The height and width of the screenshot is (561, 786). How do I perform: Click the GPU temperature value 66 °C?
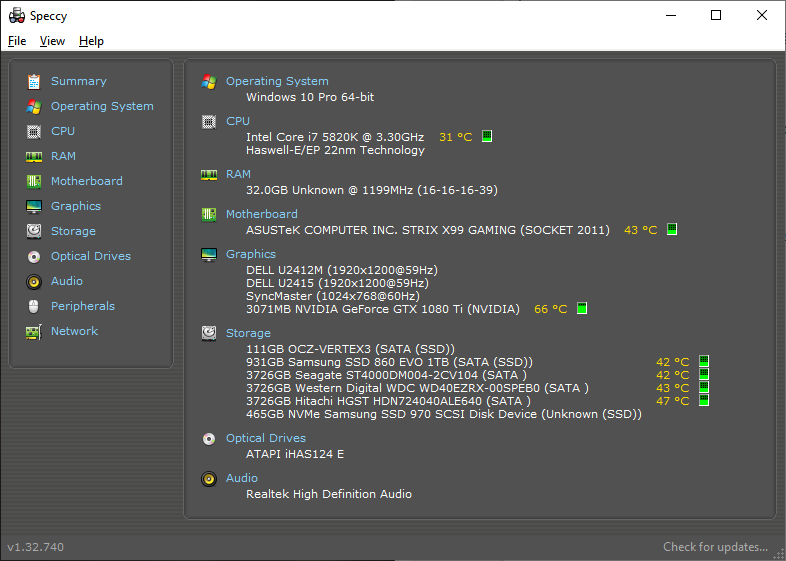(550, 309)
